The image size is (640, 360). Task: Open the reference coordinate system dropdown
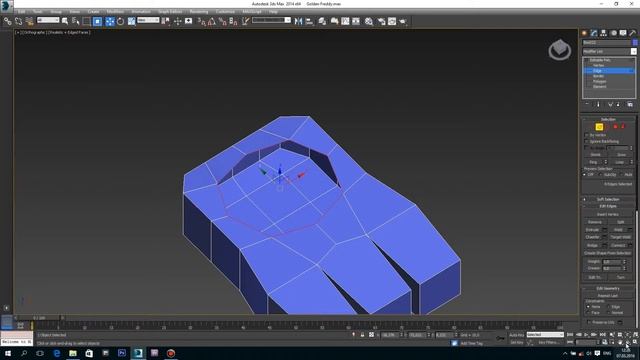[x=148, y=20]
